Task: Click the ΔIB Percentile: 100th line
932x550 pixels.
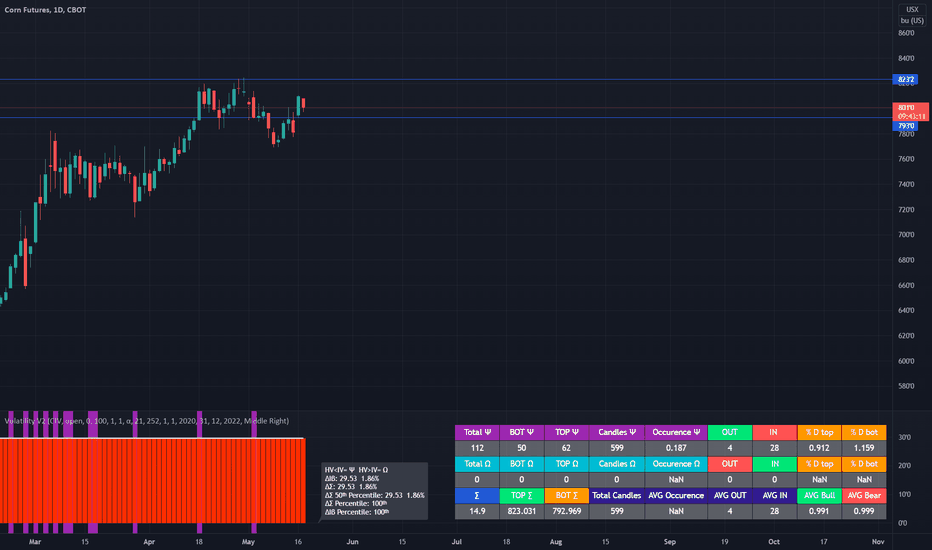Action: [357, 511]
